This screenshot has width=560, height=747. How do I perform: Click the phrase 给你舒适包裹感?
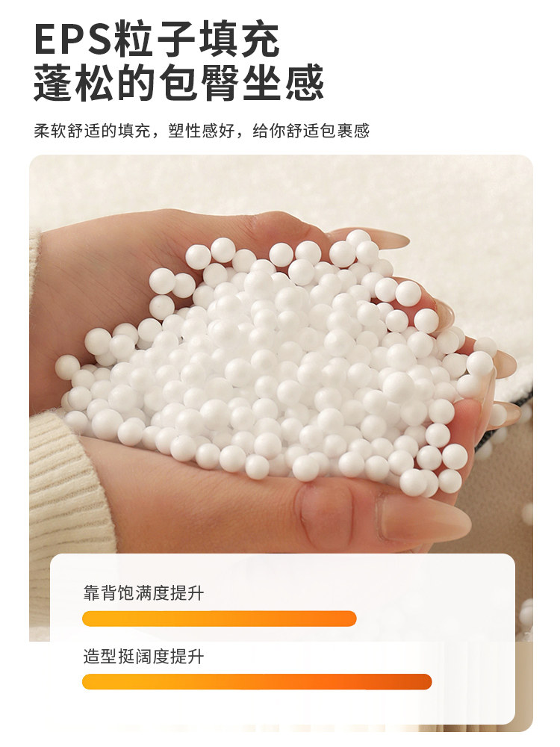(311, 131)
